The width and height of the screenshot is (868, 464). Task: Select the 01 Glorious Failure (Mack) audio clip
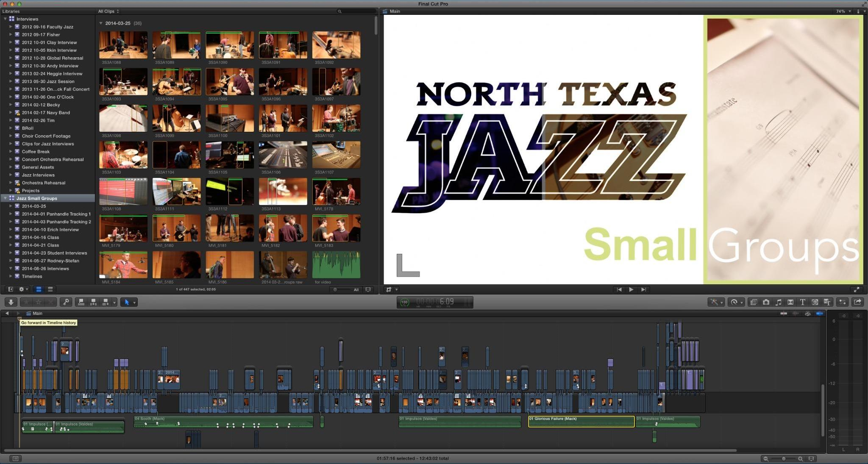(581, 421)
